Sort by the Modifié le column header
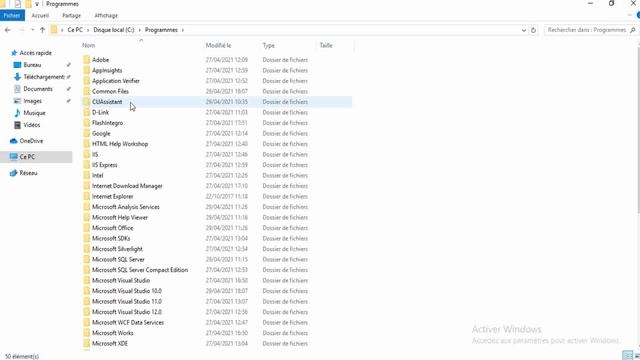640x360 pixels. 218,45
